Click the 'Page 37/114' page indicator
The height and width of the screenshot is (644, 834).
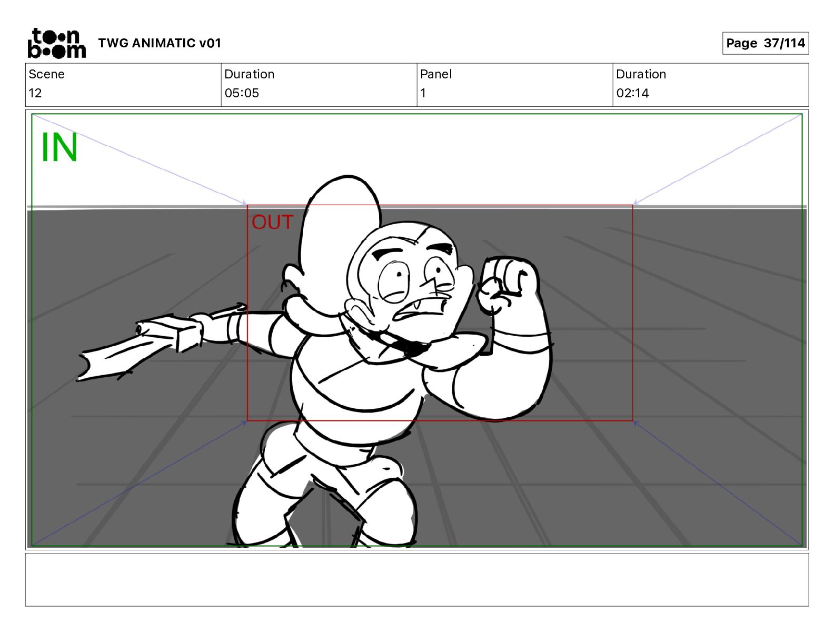pyautogui.click(x=765, y=43)
